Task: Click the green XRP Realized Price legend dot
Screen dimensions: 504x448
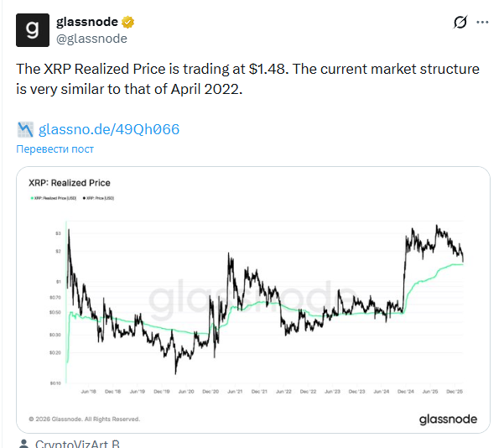Action: (32, 198)
